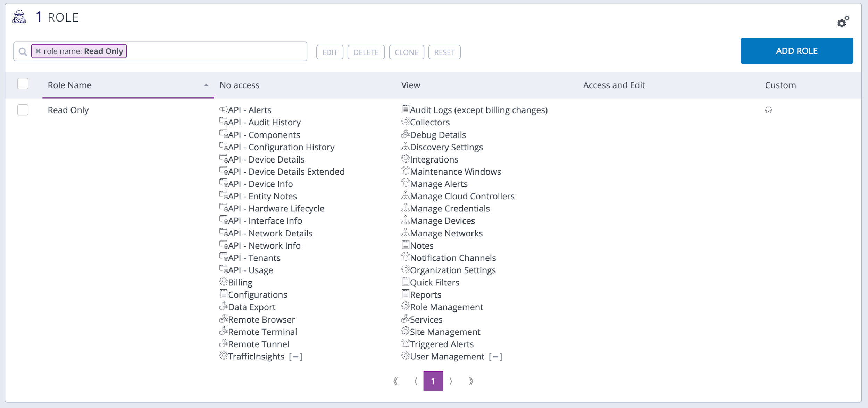Screen dimensions: 868x408
Task: Check the select-all checkbox in the table header
Action: 23,84
